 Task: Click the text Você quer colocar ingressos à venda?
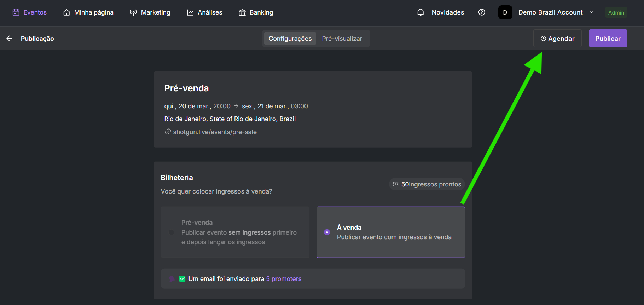click(x=216, y=191)
